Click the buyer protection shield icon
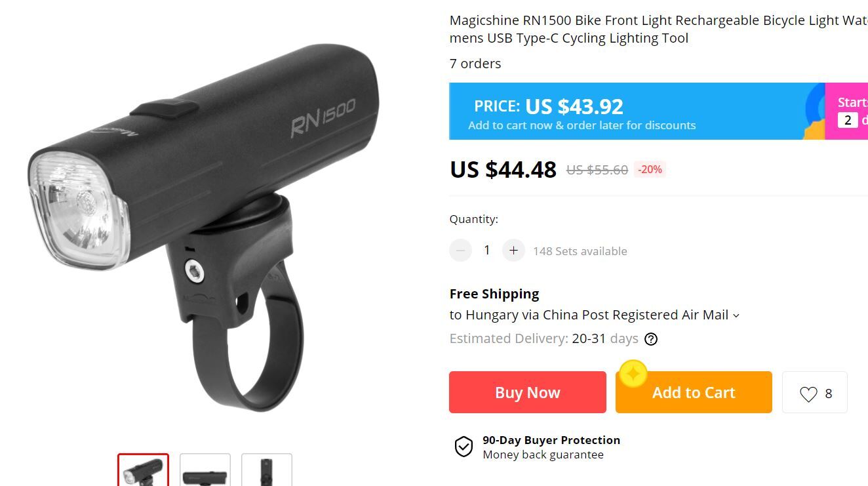 (x=464, y=447)
